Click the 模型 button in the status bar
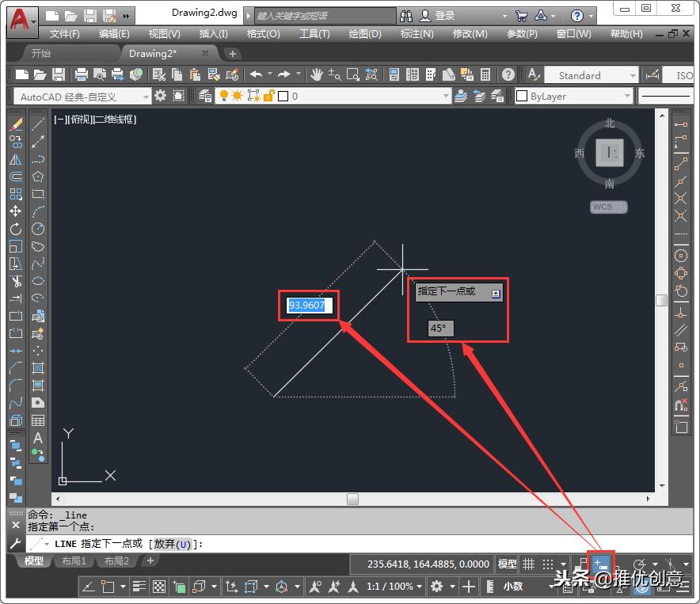The image size is (700, 604). coord(506,562)
